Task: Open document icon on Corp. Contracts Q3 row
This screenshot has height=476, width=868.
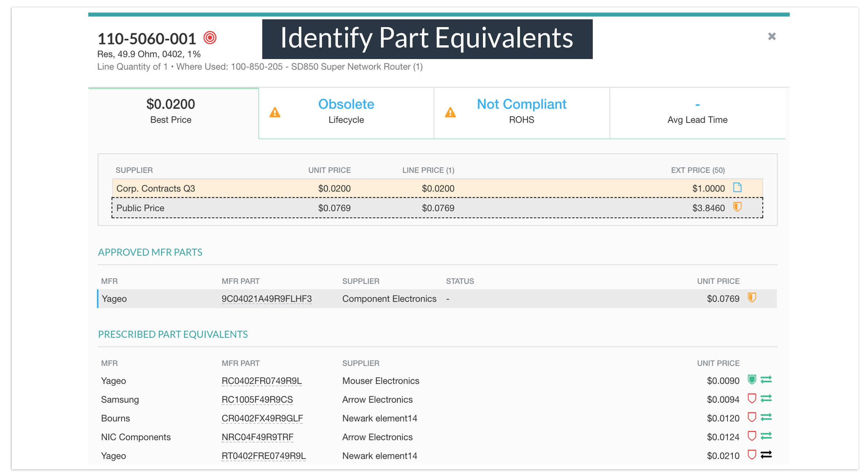Action: click(737, 188)
